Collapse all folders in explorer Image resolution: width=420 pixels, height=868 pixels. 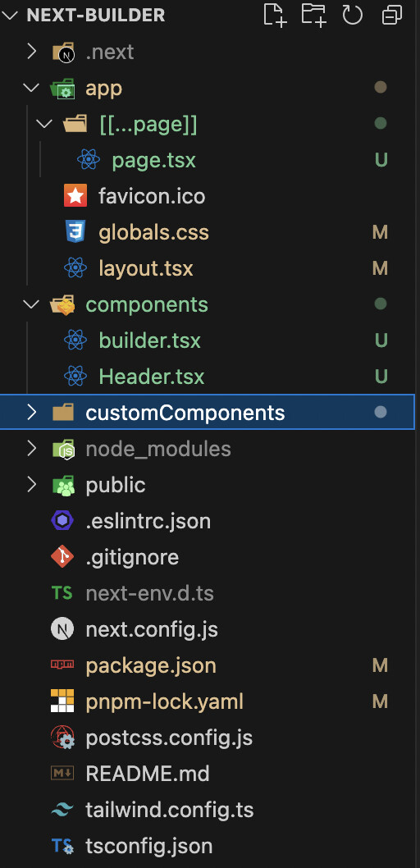click(x=392, y=15)
